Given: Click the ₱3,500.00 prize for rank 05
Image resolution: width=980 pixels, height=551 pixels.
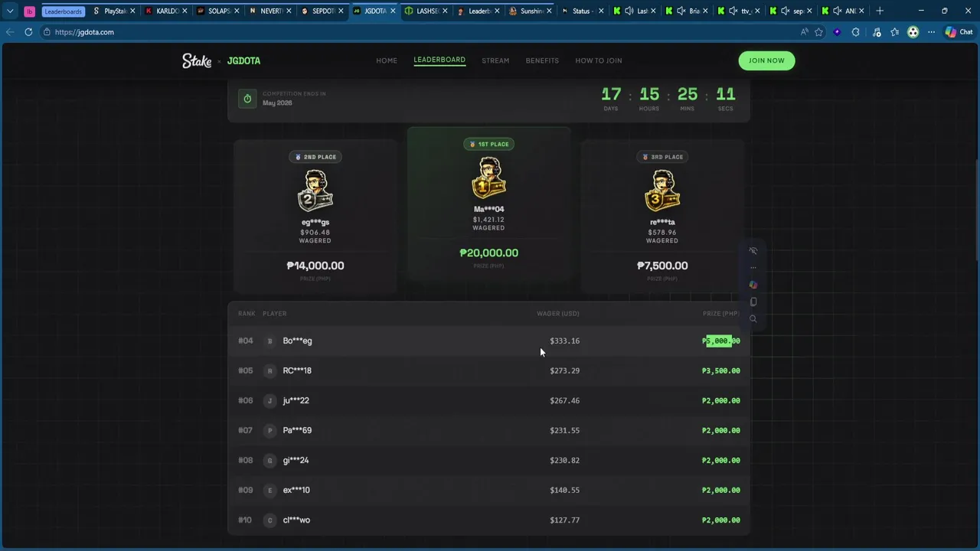Looking at the screenshot, I should tap(720, 370).
